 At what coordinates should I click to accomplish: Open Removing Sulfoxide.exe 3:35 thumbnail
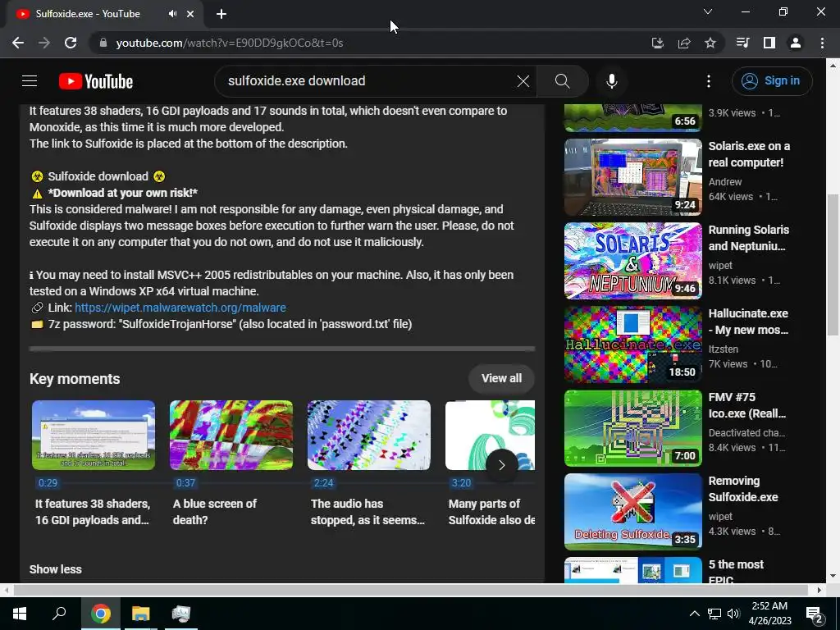point(633,512)
